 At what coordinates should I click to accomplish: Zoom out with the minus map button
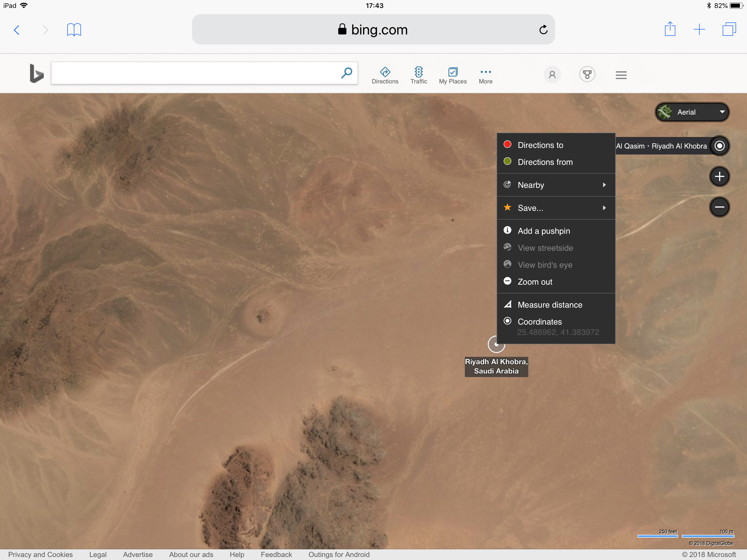[x=719, y=207]
